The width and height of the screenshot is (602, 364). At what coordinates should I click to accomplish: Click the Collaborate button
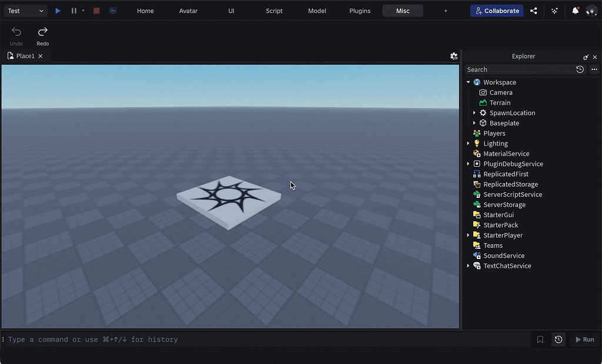click(497, 11)
